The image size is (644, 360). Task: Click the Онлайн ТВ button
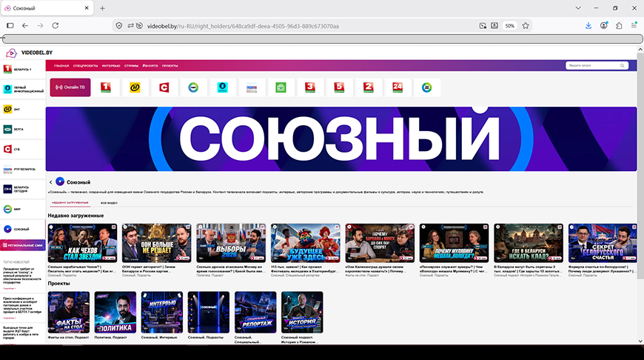(70, 87)
